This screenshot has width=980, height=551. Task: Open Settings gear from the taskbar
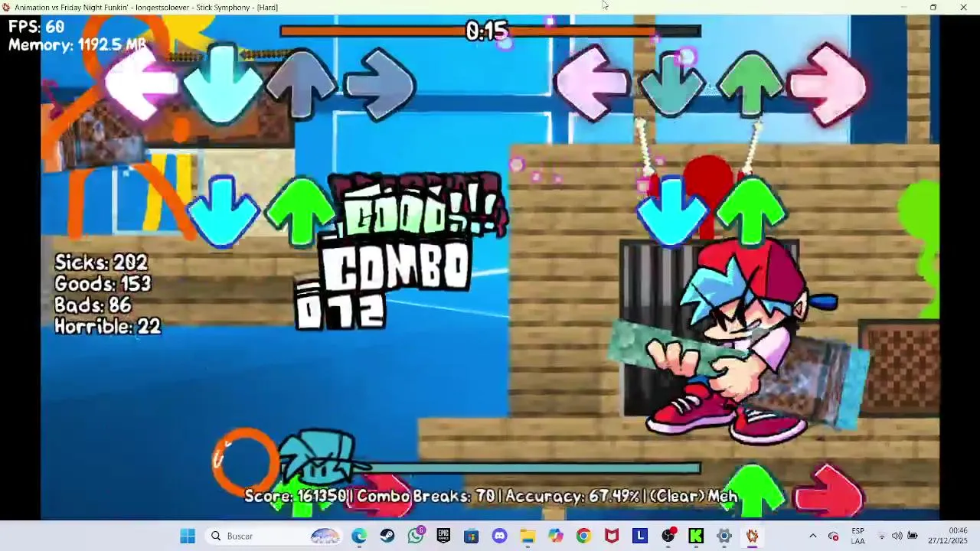pos(724,536)
